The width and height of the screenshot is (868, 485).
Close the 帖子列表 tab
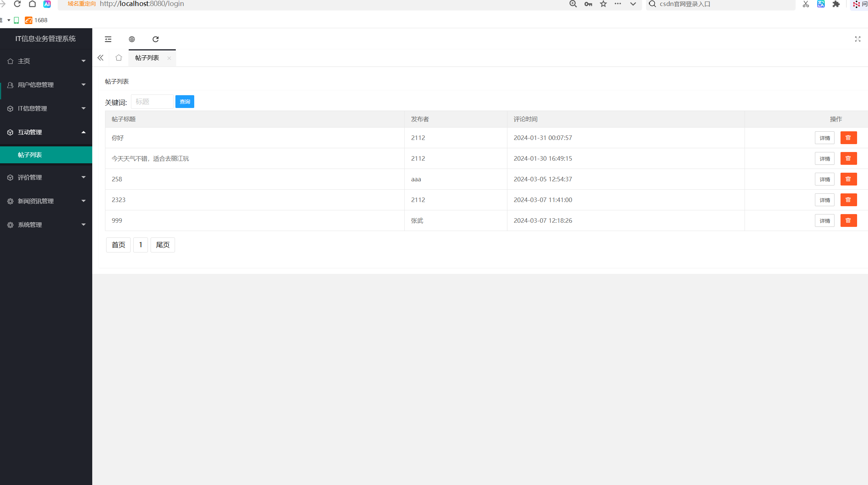click(169, 58)
